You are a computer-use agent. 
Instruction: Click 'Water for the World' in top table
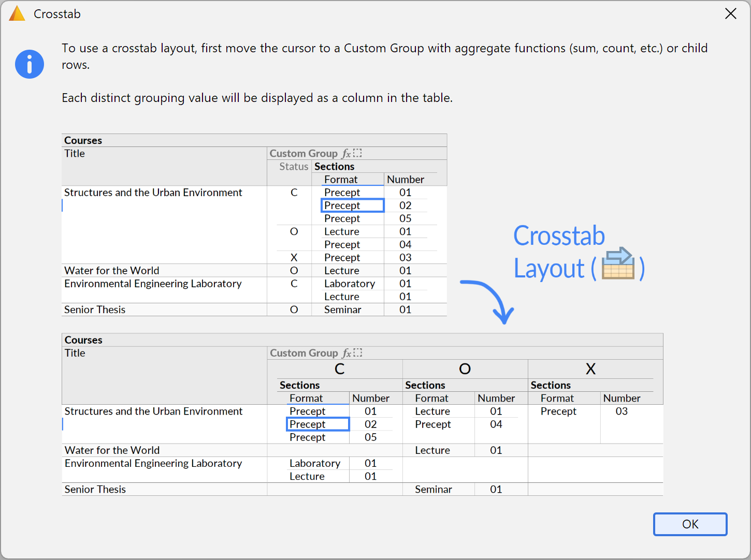tap(112, 271)
